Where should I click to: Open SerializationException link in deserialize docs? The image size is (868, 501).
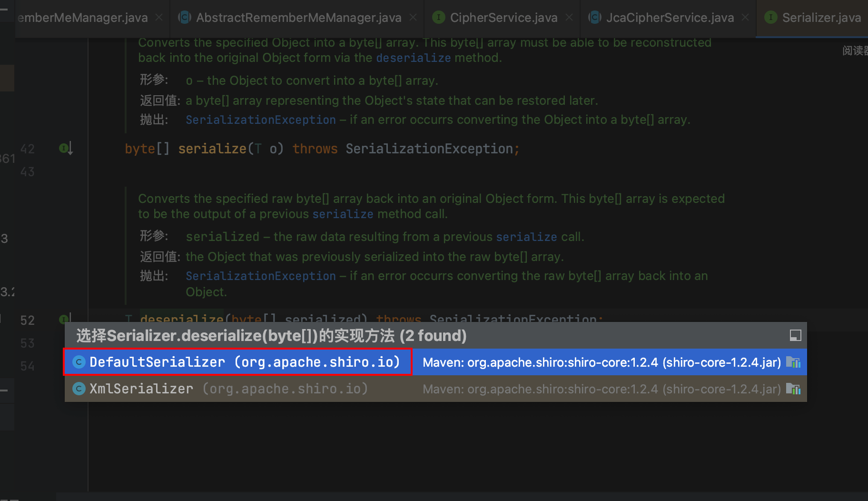point(261,276)
